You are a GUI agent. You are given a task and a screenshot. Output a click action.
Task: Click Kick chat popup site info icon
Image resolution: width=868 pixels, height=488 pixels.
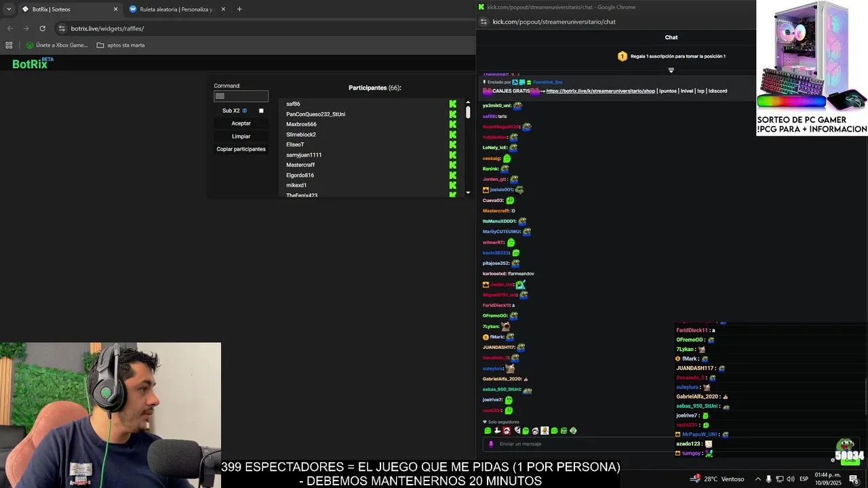484,22
